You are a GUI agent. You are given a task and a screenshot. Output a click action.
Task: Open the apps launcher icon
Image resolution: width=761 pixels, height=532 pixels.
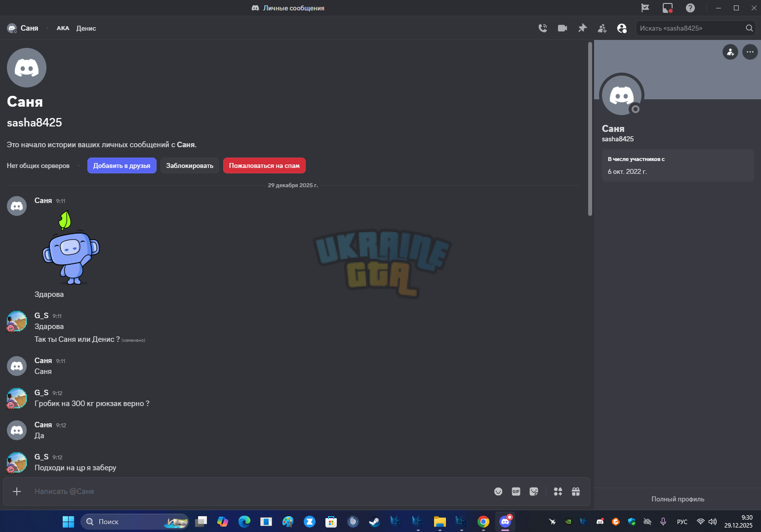(558, 491)
